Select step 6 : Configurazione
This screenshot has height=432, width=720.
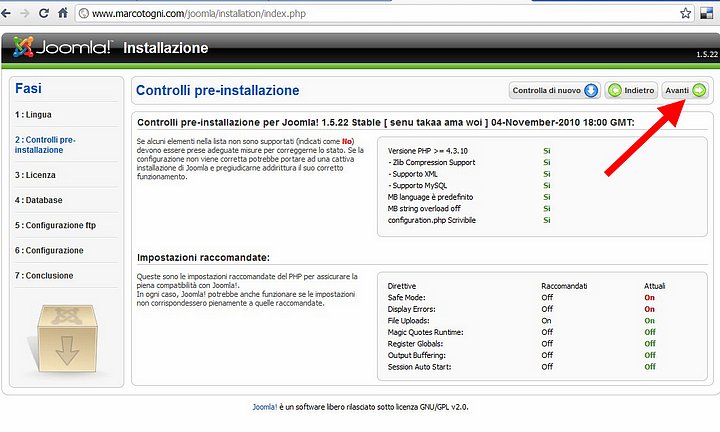click(49, 251)
